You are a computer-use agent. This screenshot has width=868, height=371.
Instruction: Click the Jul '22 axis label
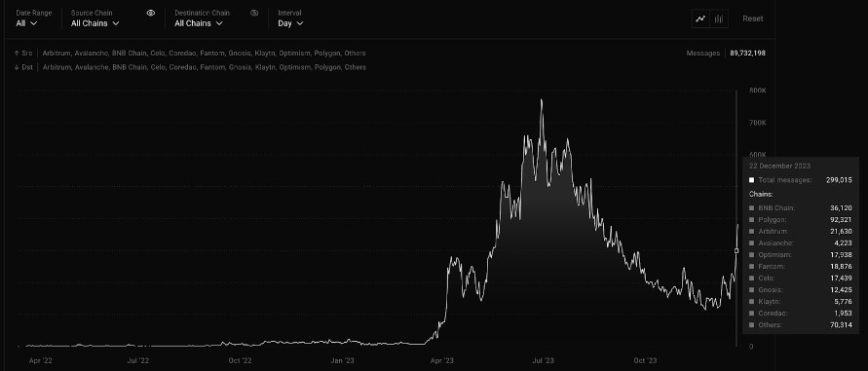pos(138,360)
